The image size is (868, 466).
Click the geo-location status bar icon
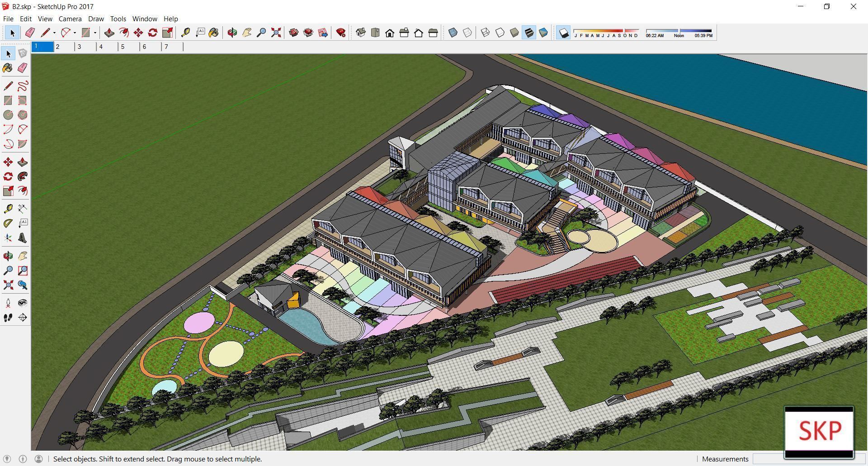[7, 459]
